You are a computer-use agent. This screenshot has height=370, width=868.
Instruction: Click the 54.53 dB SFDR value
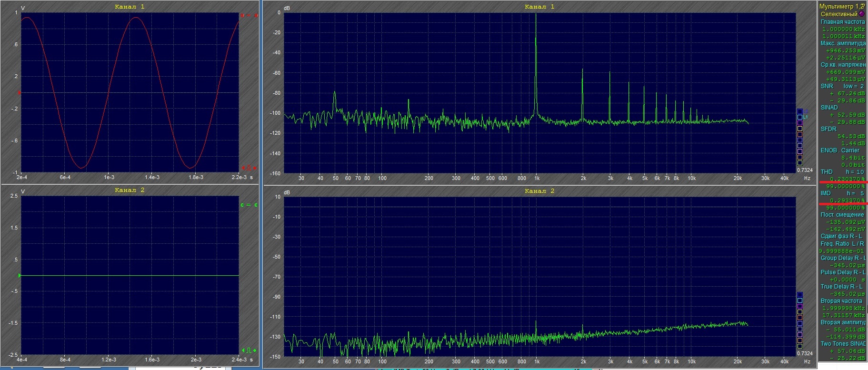pos(851,136)
